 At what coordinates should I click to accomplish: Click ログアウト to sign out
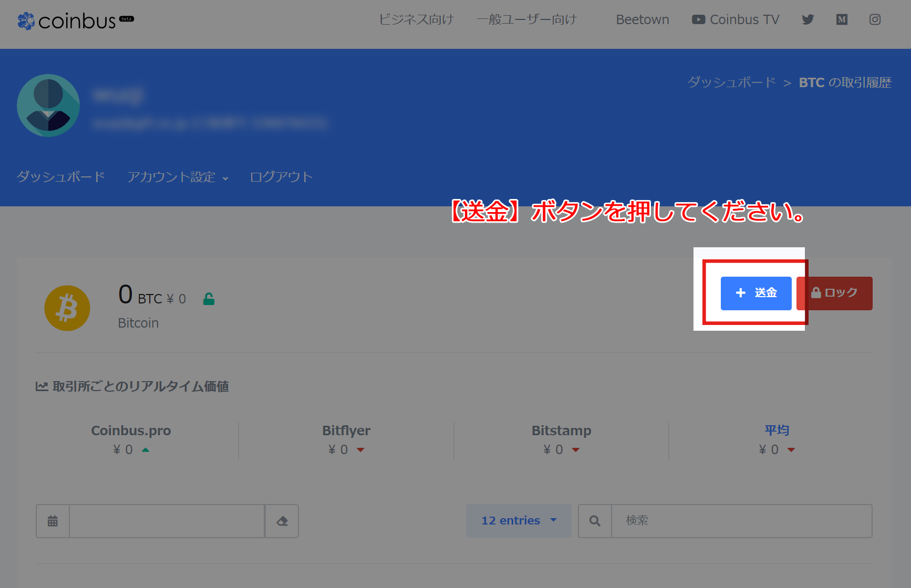(281, 176)
